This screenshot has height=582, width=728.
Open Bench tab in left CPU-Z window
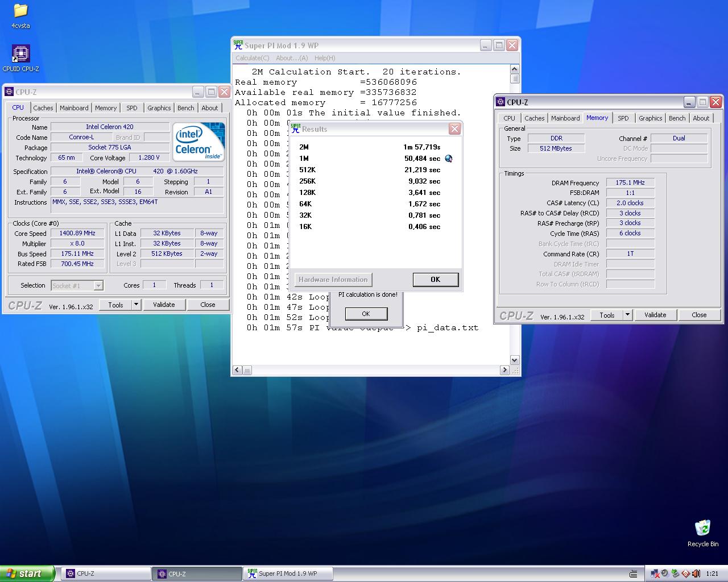pos(185,108)
